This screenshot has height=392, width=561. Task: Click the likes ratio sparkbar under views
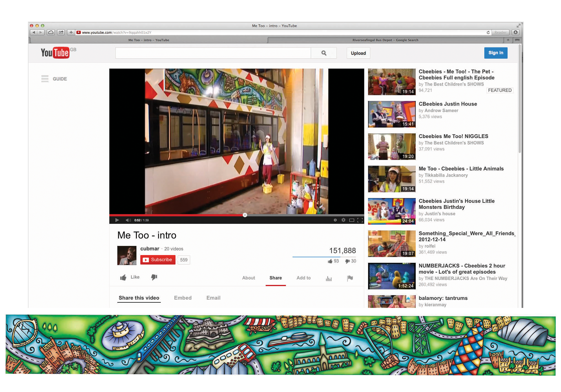[x=324, y=257]
